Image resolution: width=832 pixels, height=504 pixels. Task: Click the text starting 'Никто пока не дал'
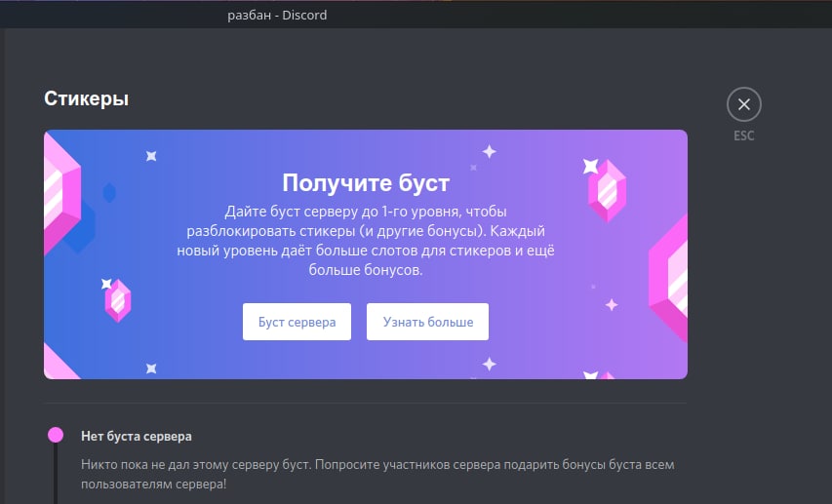(x=377, y=474)
